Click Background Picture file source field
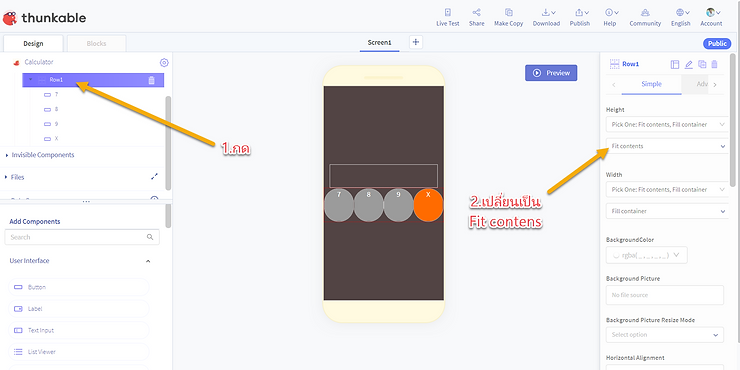740x370 pixels. coord(664,295)
